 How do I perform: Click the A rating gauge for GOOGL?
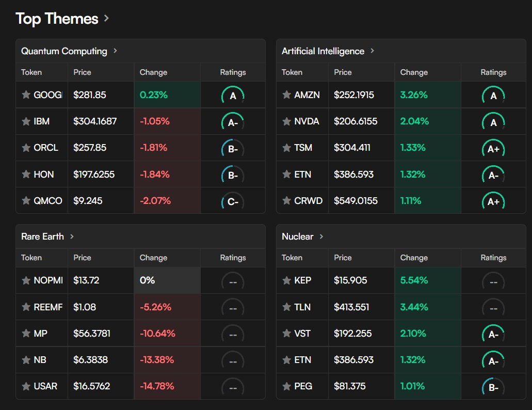coord(233,96)
